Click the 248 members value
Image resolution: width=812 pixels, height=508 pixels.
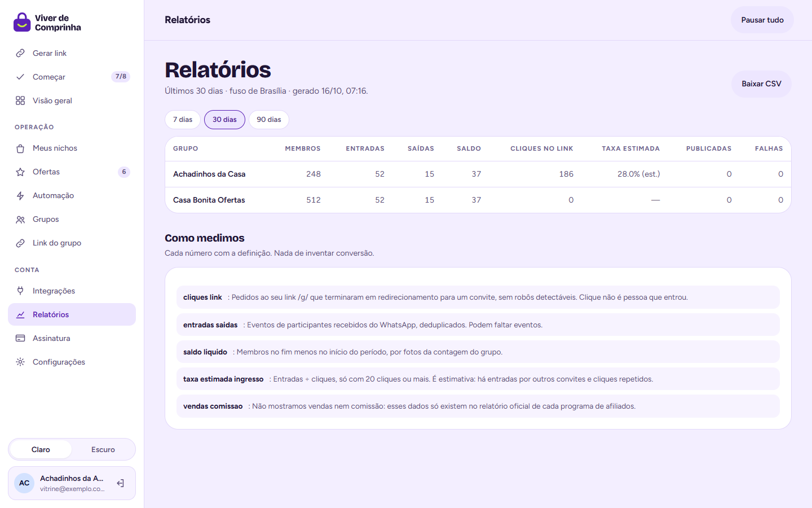pyautogui.click(x=314, y=174)
